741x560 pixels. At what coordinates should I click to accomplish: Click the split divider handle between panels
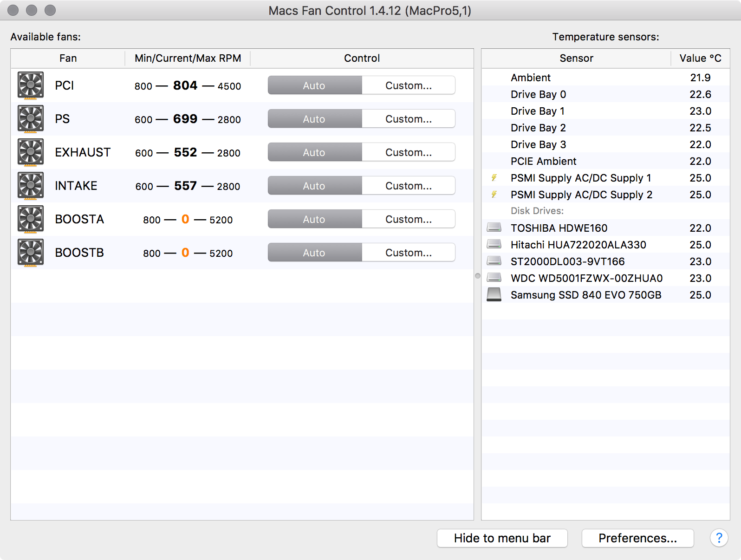pyautogui.click(x=478, y=276)
